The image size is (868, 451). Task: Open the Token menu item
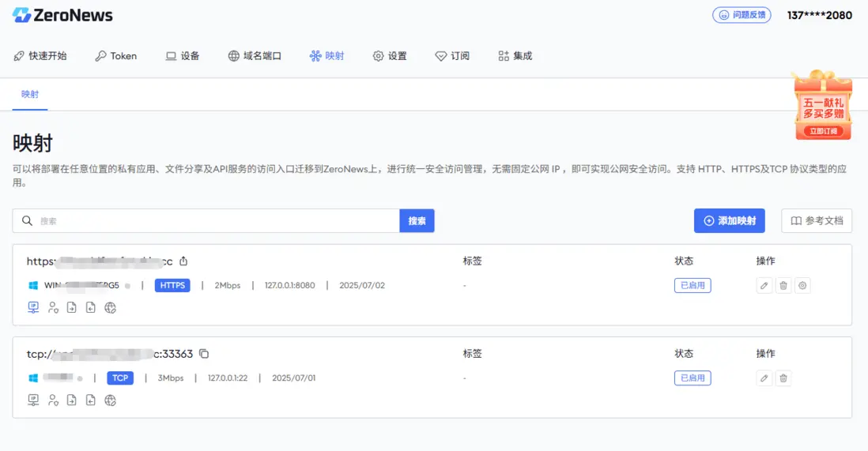coord(115,56)
